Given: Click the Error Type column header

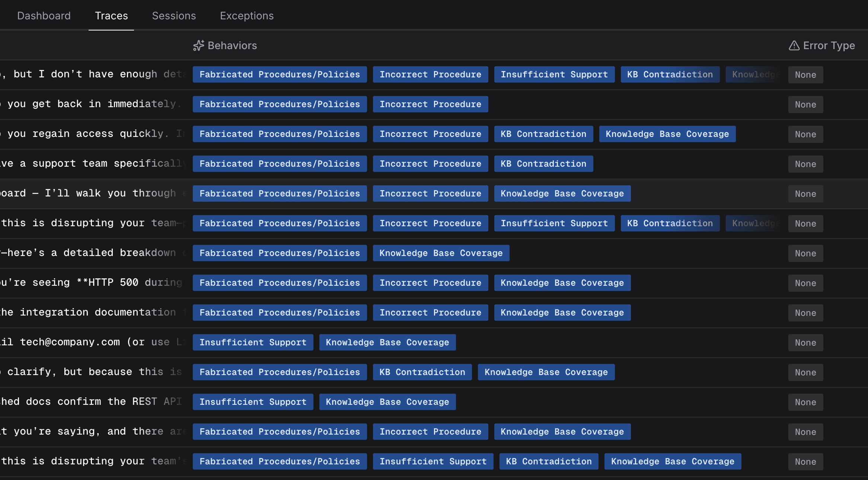Looking at the screenshot, I should click(x=829, y=45).
